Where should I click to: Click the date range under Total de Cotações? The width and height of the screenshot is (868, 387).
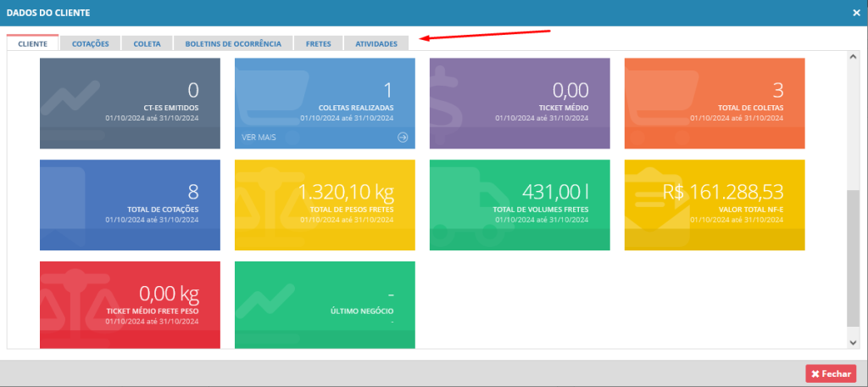click(x=152, y=220)
